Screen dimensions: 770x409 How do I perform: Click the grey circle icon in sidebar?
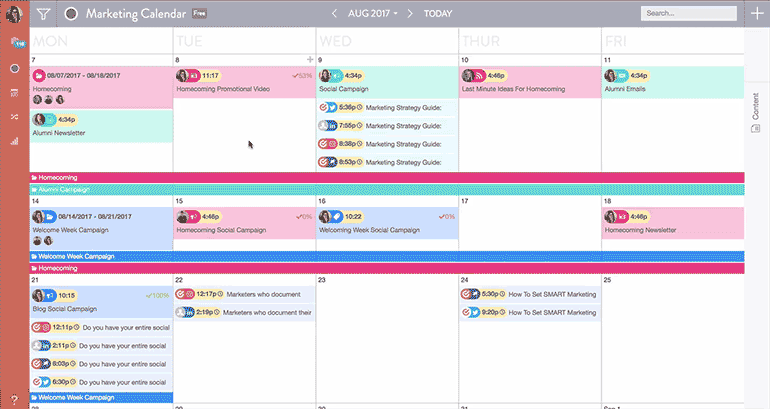[15, 68]
